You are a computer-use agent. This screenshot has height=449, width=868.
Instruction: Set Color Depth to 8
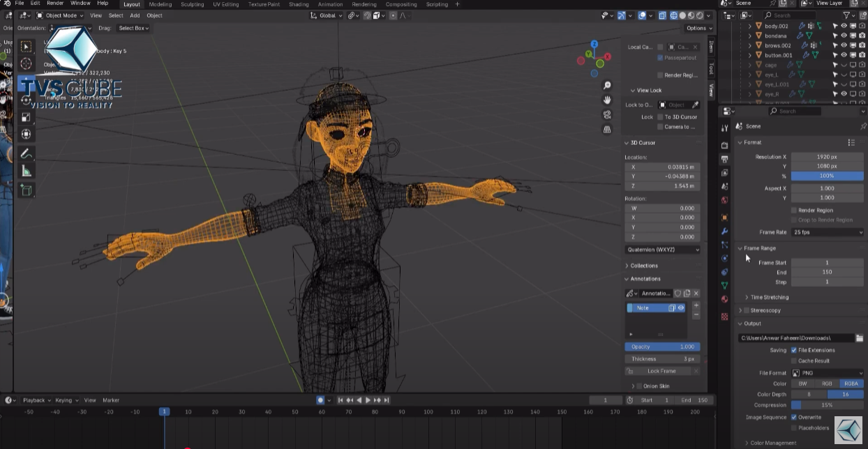pos(809,395)
